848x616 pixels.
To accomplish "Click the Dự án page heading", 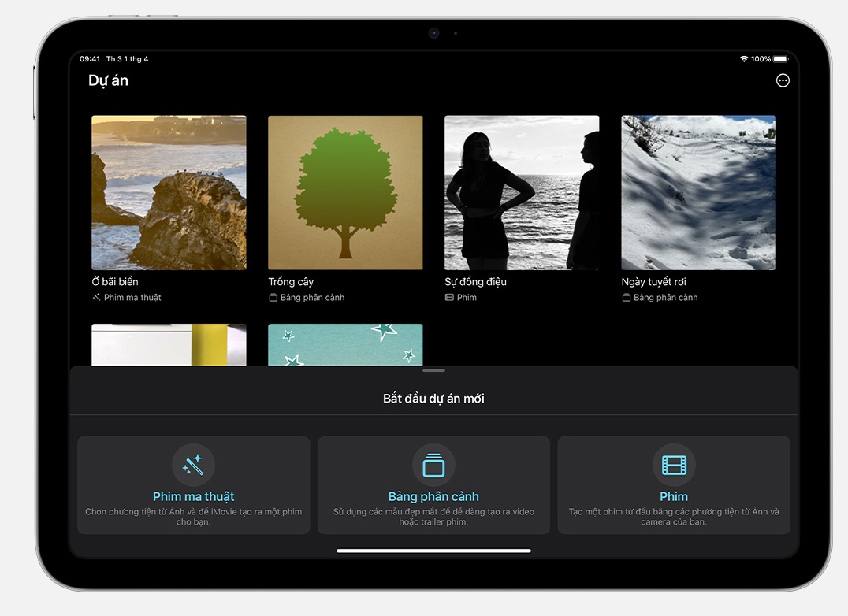I will (108, 80).
